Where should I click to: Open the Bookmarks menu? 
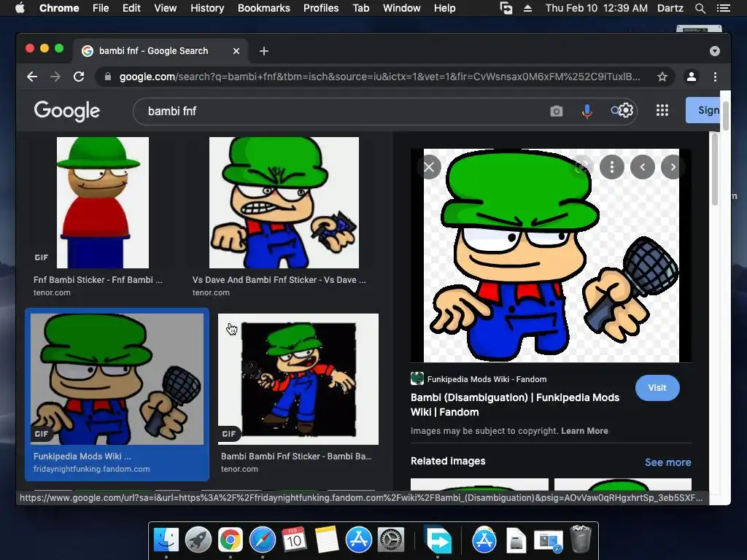(x=264, y=8)
